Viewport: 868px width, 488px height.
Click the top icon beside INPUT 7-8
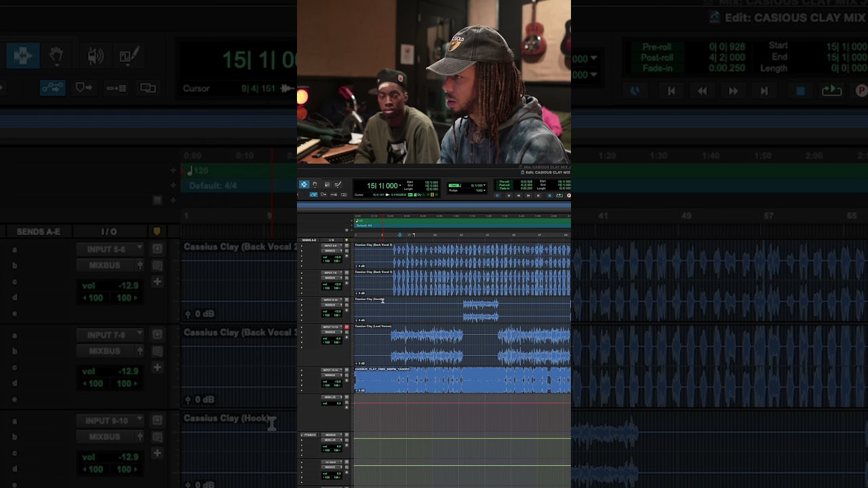(x=347, y=272)
